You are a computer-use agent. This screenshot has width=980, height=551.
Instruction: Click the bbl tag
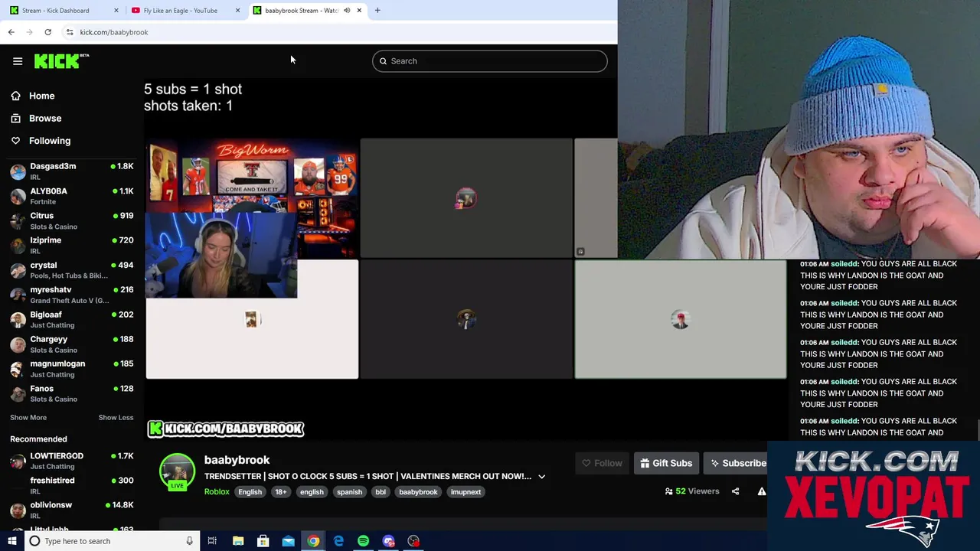click(x=381, y=492)
